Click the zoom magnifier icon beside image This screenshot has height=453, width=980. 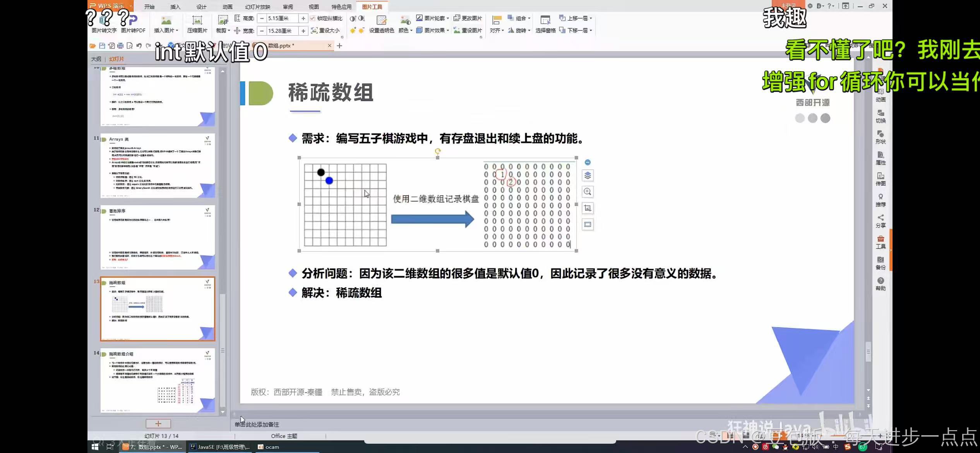(x=588, y=192)
